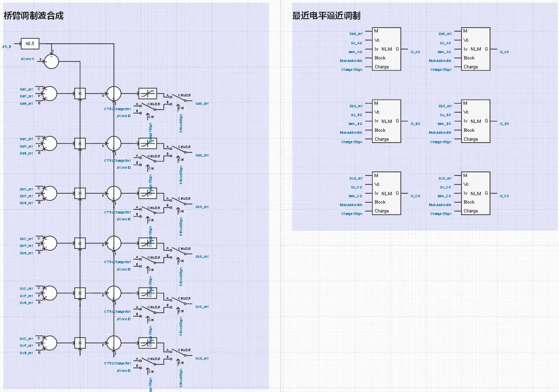Click the 最近电平逼近调制 section title

coord(326,16)
